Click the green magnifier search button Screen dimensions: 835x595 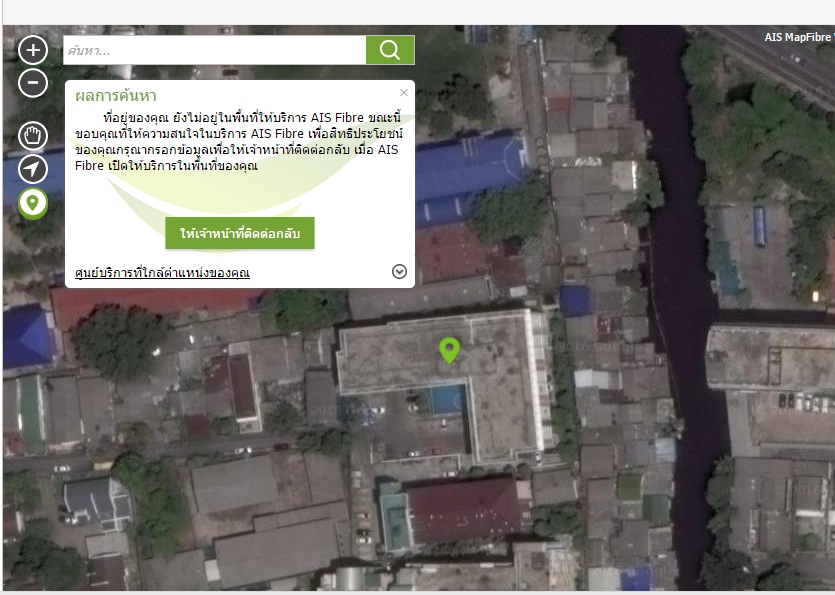(x=390, y=50)
